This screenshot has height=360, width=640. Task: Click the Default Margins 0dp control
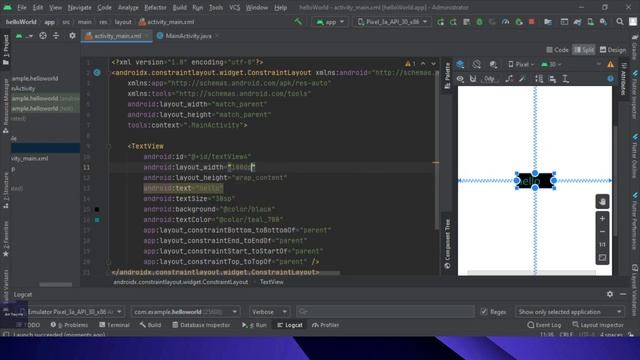489,79
